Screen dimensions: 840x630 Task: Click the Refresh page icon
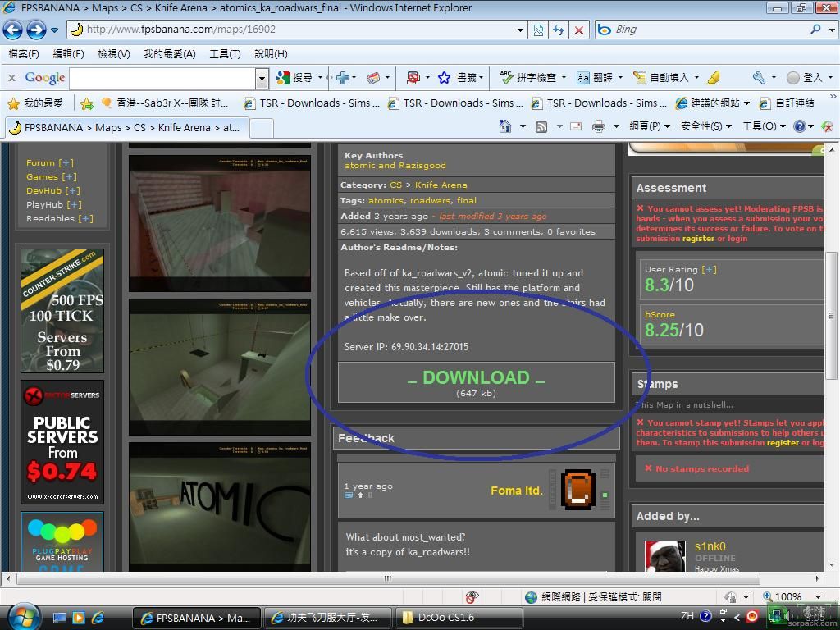click(559, 30)
